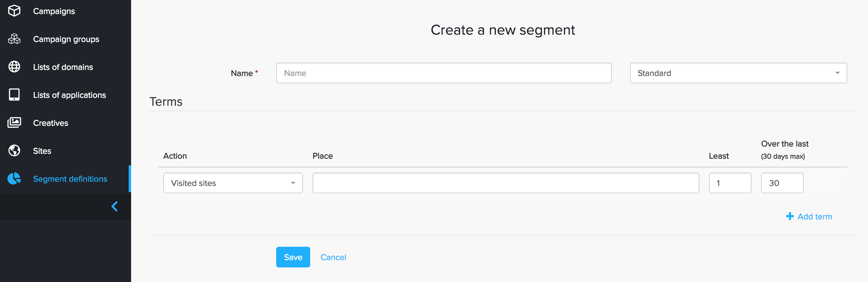Go to Lists of domains
The image size is (868, 282).
[x=63, y=67]
